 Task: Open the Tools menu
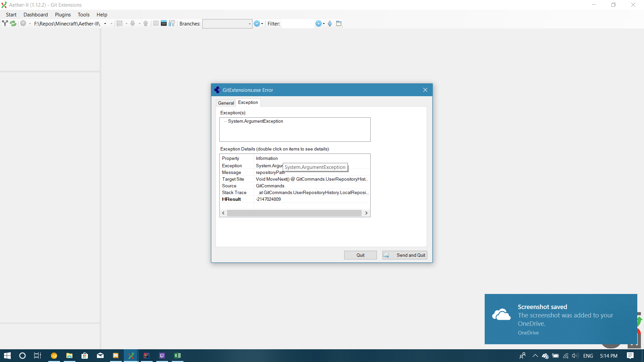[84, 14]
